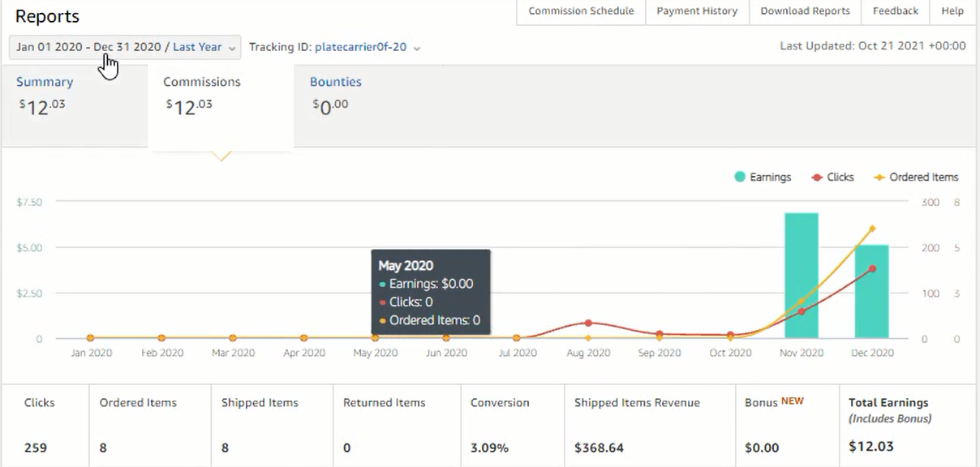
Task: Open the date range dropdown
Action: 125,47
